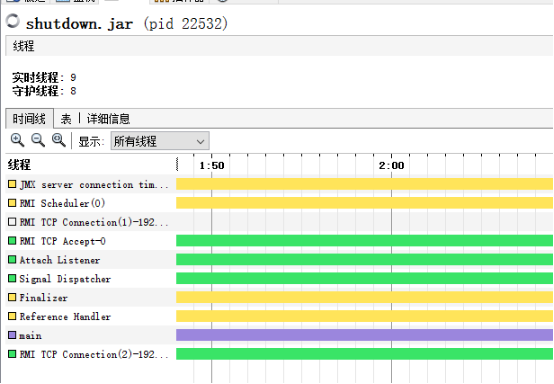Switch to the 时间线 tab

29,119
